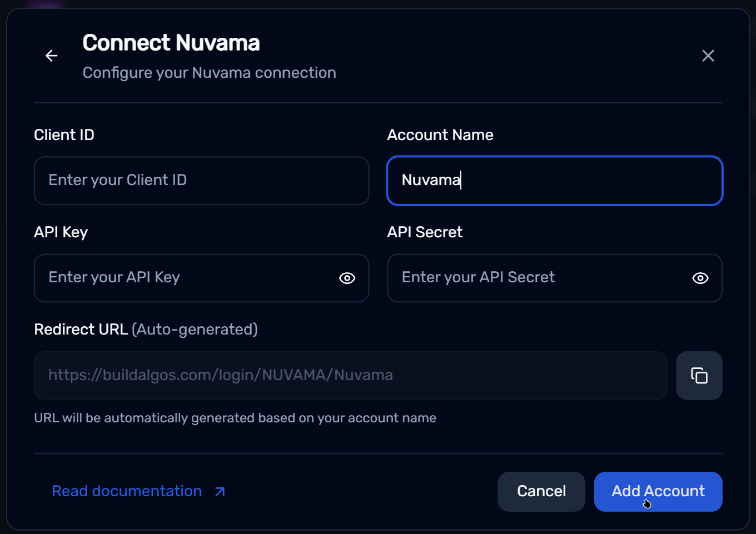This screenshot has width=756, height=534.
Task: Click the API Key label text
Action: tap(61, 232)
